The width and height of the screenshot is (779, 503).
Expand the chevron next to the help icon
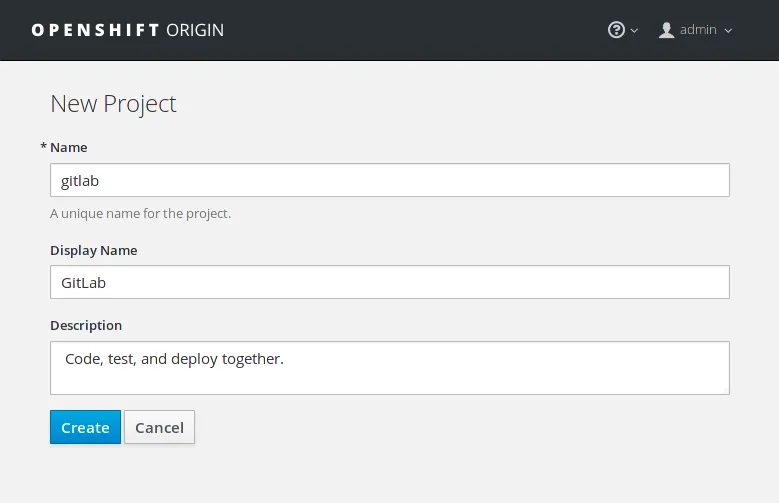pos(634,31)
